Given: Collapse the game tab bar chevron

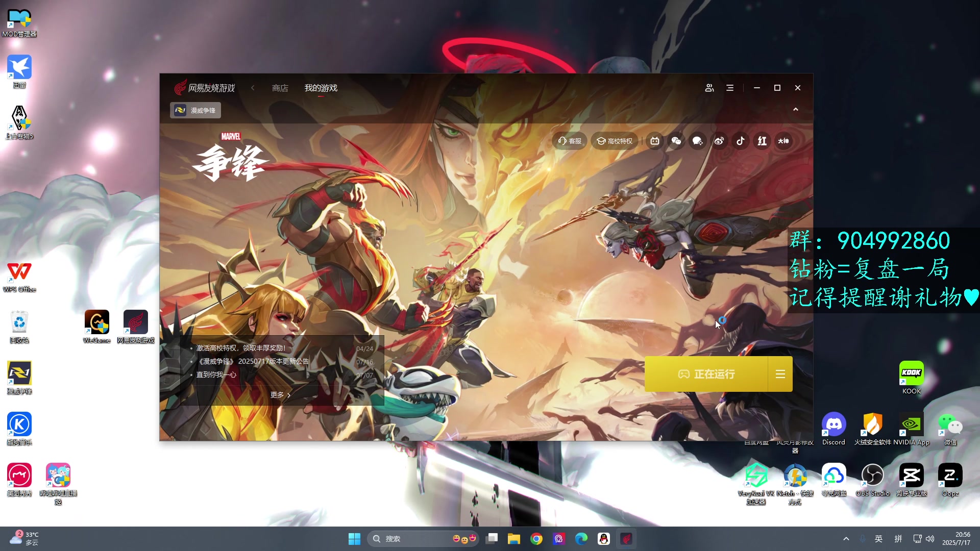Looking at the screenshot, I should tap(795, 110).
